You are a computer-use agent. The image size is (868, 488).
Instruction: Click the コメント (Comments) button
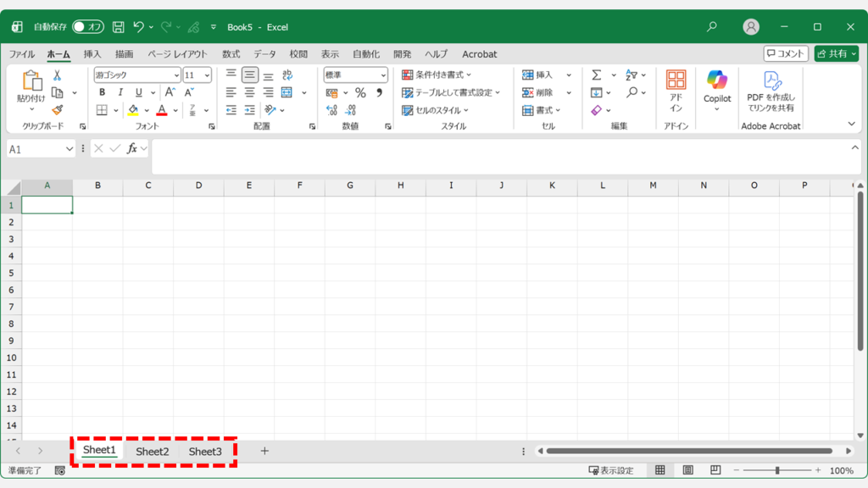(x=786, y=53)
